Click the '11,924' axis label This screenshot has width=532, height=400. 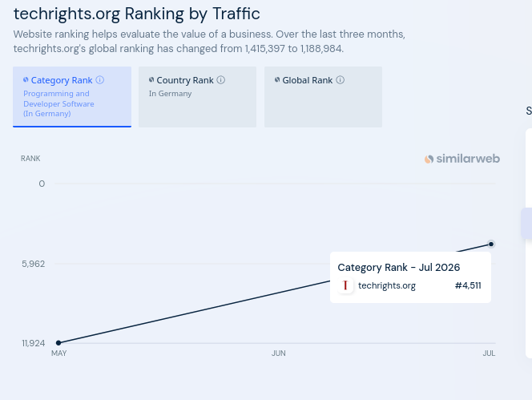click(34, 343)
